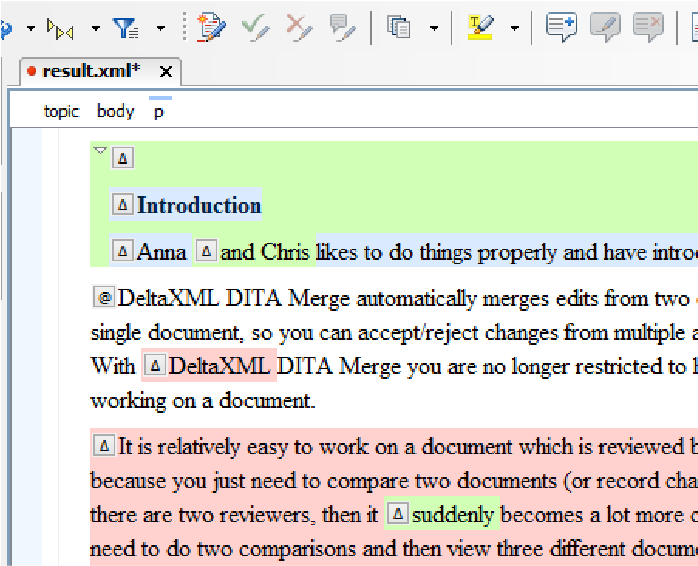Click the tags display mode icon
Screen dimensions: 698x566
pyautogui.click(x=60, y=28)
